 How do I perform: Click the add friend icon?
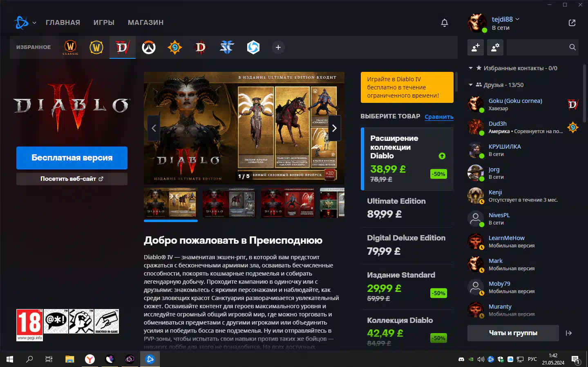[x=476, y=47]
